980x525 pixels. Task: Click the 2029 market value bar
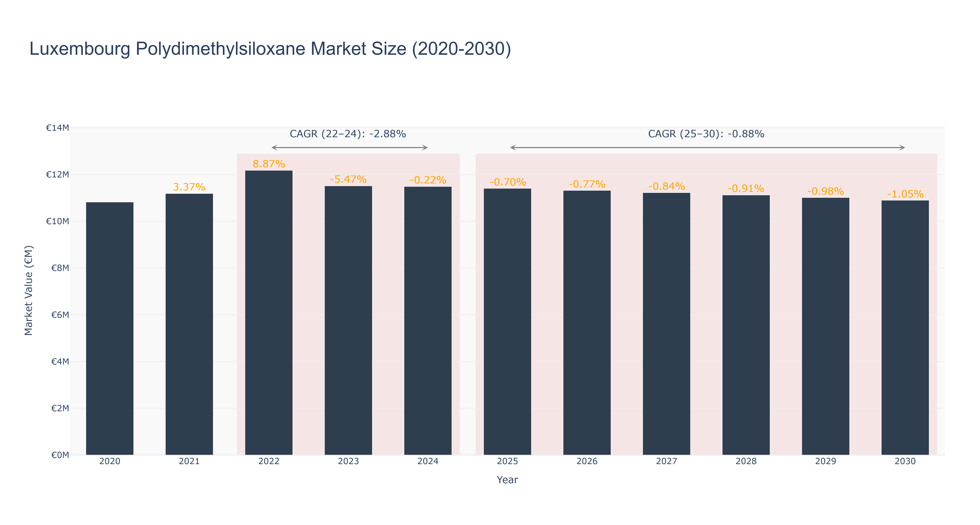tap(825, 326)
